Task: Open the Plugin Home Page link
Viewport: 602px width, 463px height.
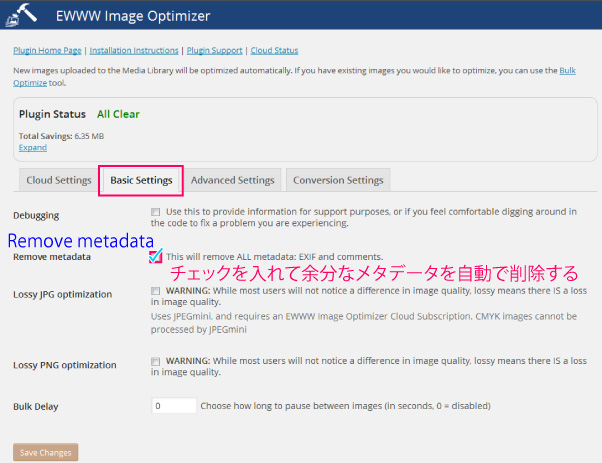Action: click(x=47, y=50)
